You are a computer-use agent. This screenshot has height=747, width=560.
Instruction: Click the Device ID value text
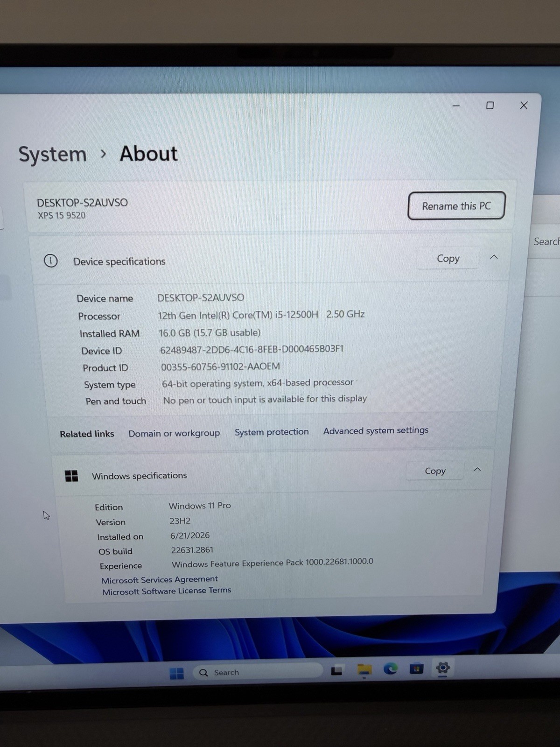tap(252, 349)
